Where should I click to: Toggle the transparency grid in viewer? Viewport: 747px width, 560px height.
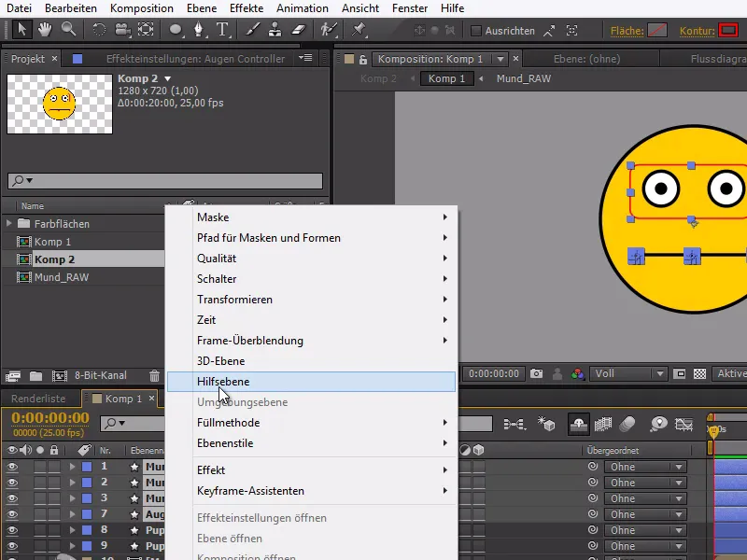pyautogui.click(x=699, y=374)
